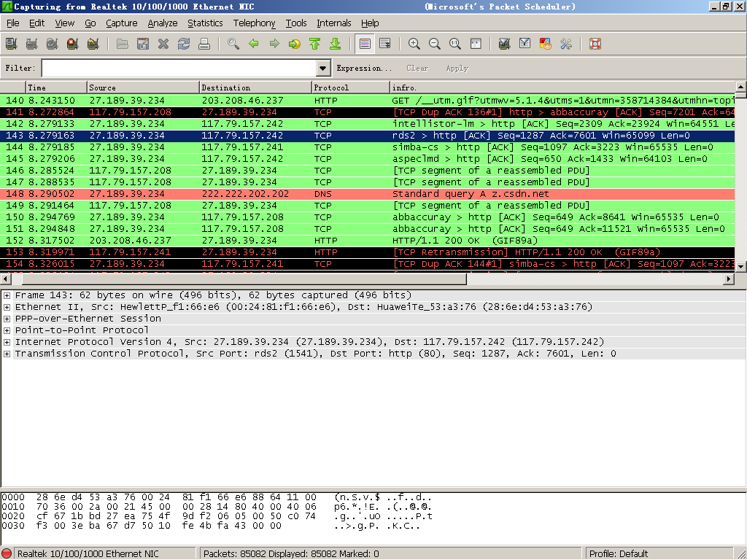747x560 pixels.
Task: Click into the display filter input
Action: coord(179,68)
